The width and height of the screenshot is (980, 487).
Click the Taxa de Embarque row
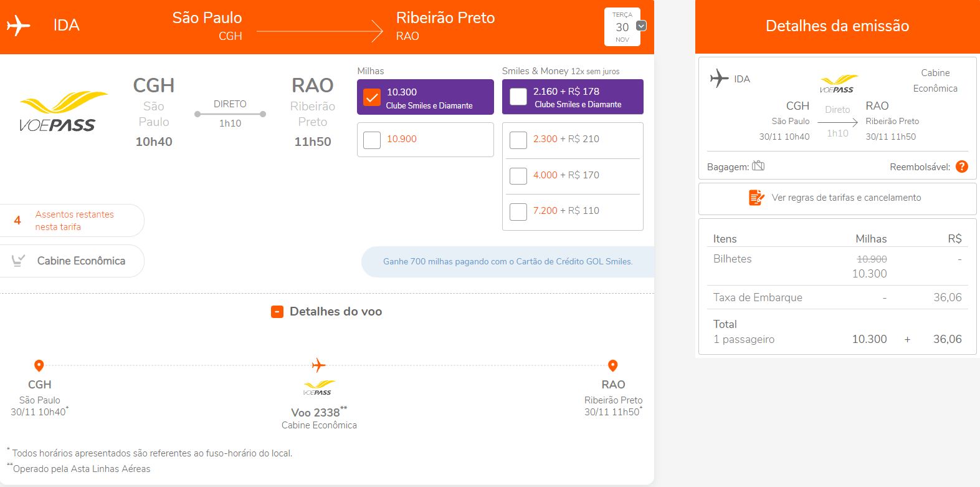(837, 297)
